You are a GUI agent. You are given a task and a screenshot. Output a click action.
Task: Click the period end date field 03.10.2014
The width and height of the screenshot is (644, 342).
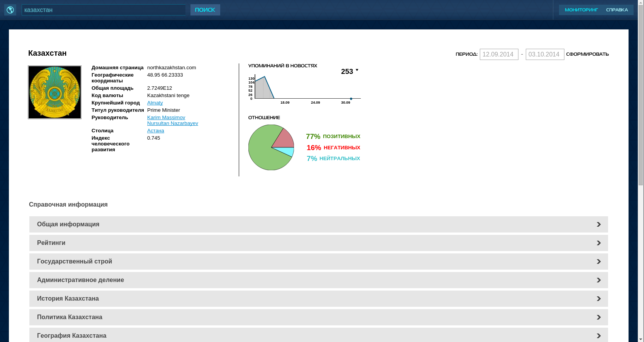point(545,55)
